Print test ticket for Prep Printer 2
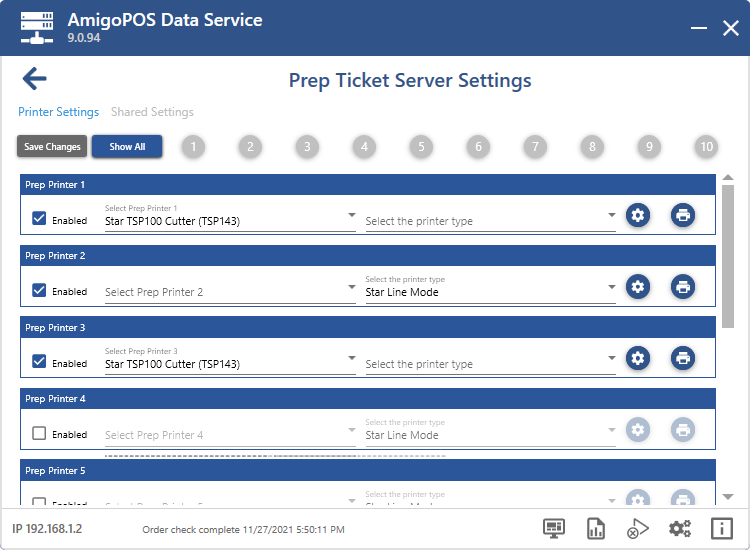This screenshot has height=550, width=750. click(683, 286)
